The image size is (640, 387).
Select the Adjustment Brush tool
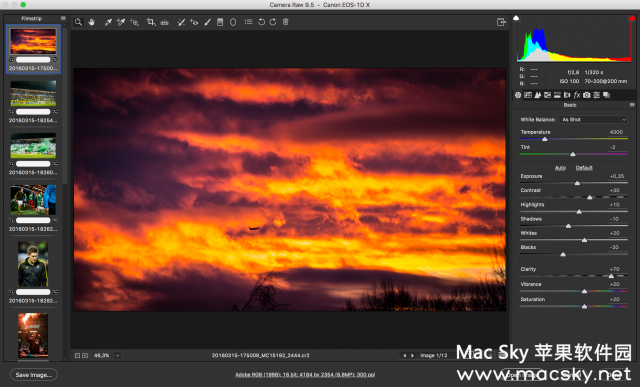tap(207, 22)
